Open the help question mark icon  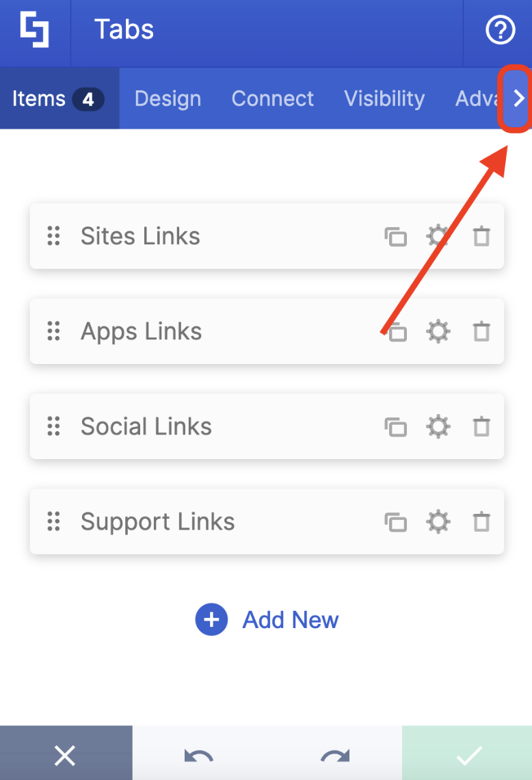[x=500, y=30]
